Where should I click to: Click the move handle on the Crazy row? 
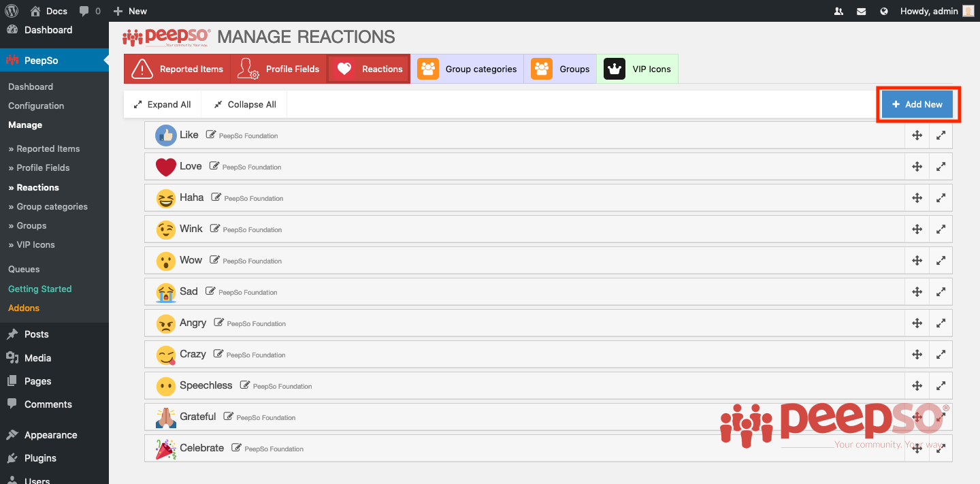click(917, 355)
